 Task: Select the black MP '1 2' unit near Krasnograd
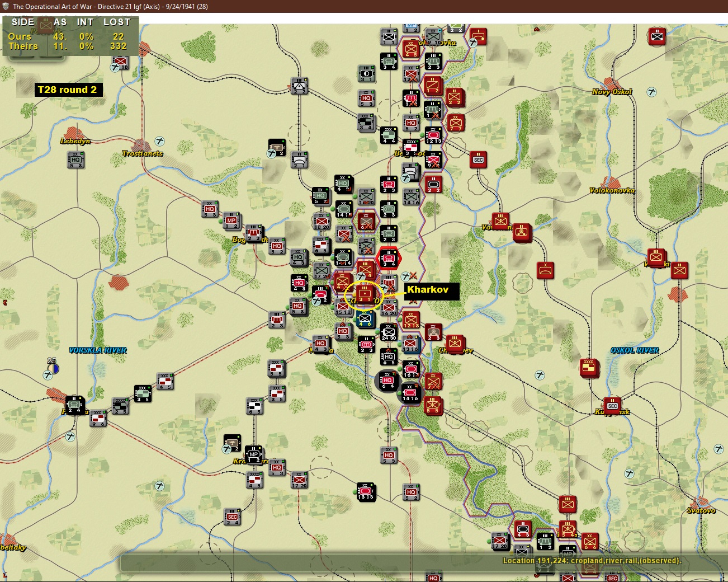coord(254,454)
